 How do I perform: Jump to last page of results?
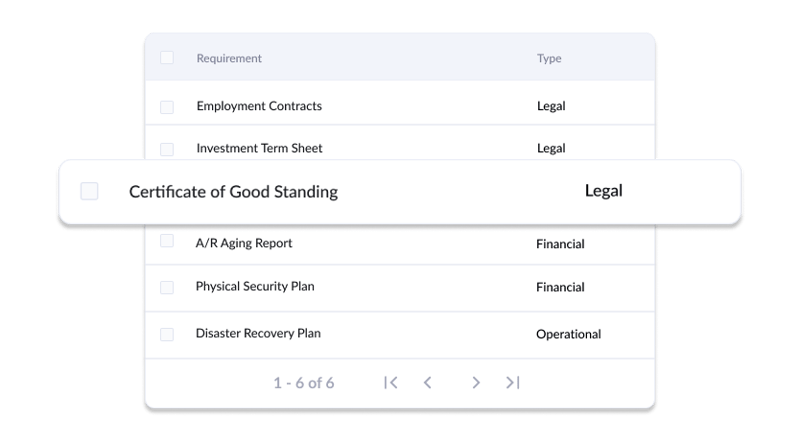[x=513, y=382]
